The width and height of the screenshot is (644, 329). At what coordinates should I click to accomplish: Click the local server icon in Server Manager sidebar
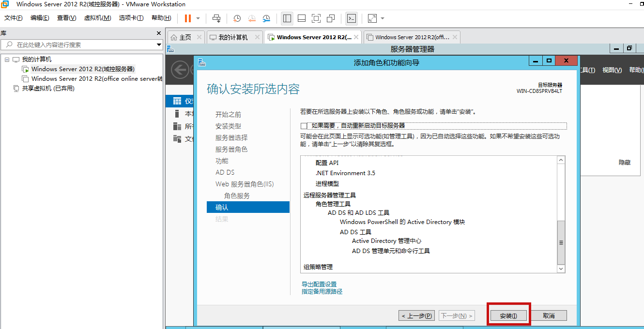177,114
